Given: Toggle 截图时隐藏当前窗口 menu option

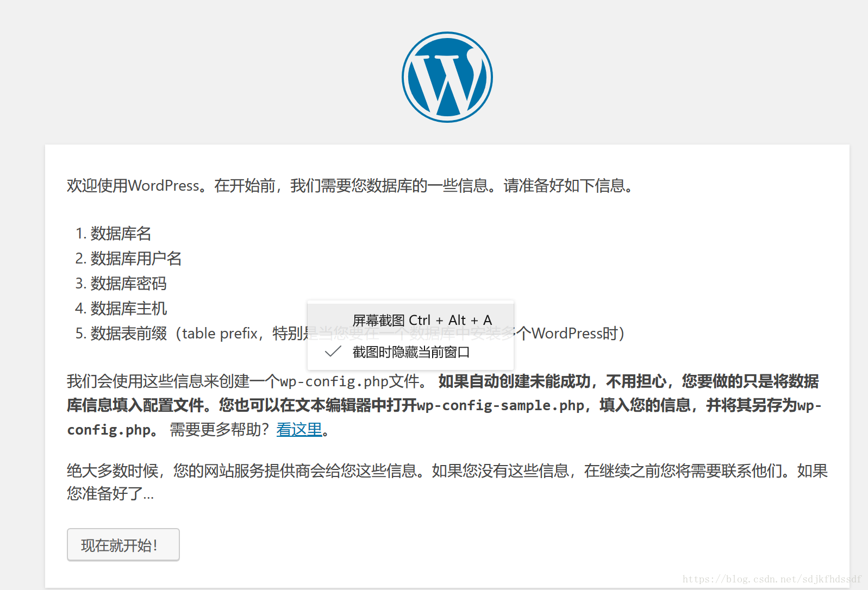Looking at the screenshot, I should point(410,352).
